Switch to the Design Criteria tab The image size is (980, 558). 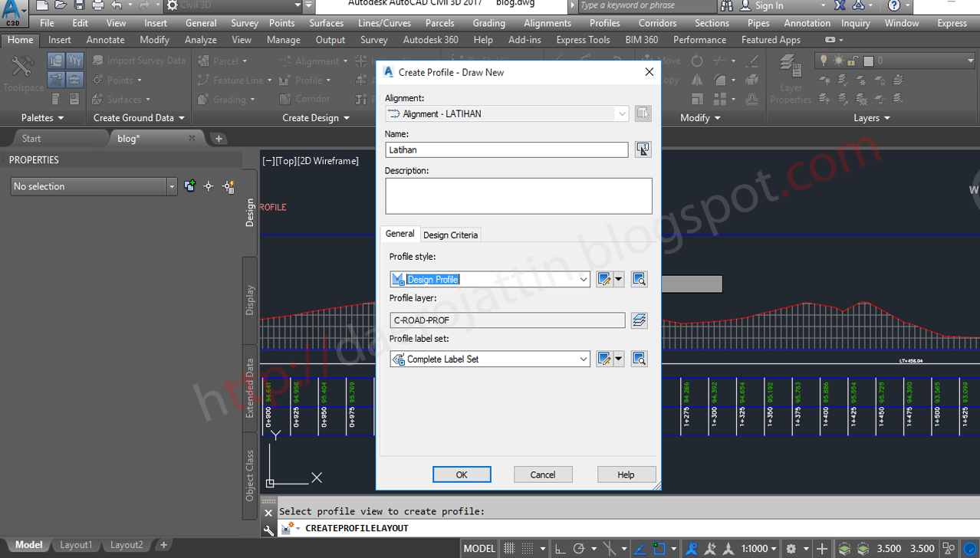tap(450, 235)
